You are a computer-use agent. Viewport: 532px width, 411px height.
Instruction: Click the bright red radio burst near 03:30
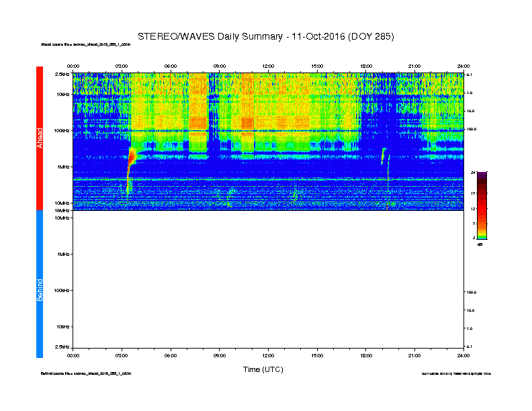click(132, 158)
